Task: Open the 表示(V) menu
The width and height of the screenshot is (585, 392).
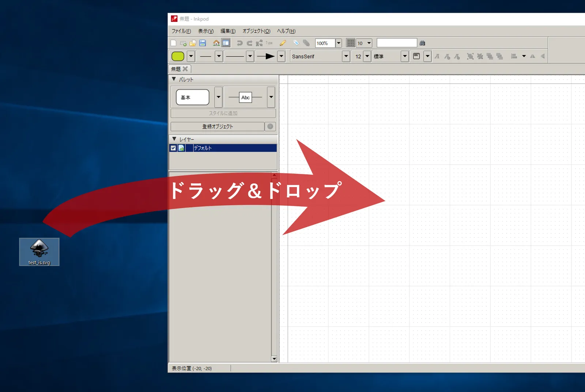Action: (x=206, y=31)
